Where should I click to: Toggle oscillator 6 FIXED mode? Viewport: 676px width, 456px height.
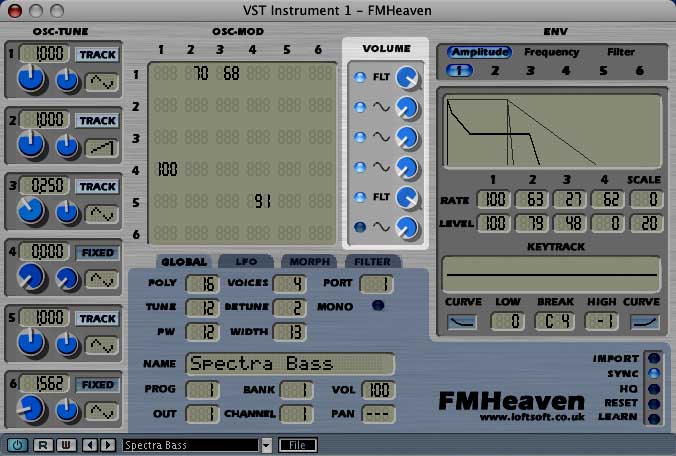(97, 384)
